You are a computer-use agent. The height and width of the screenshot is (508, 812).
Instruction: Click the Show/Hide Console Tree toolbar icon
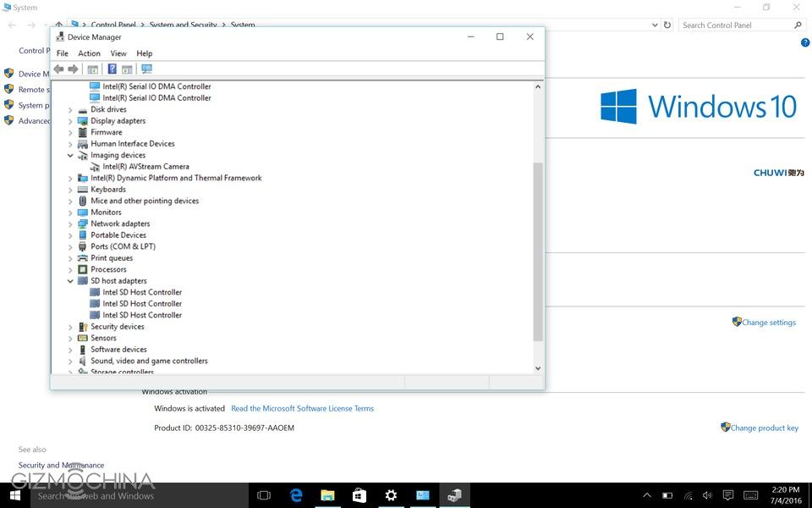(93, 69)
